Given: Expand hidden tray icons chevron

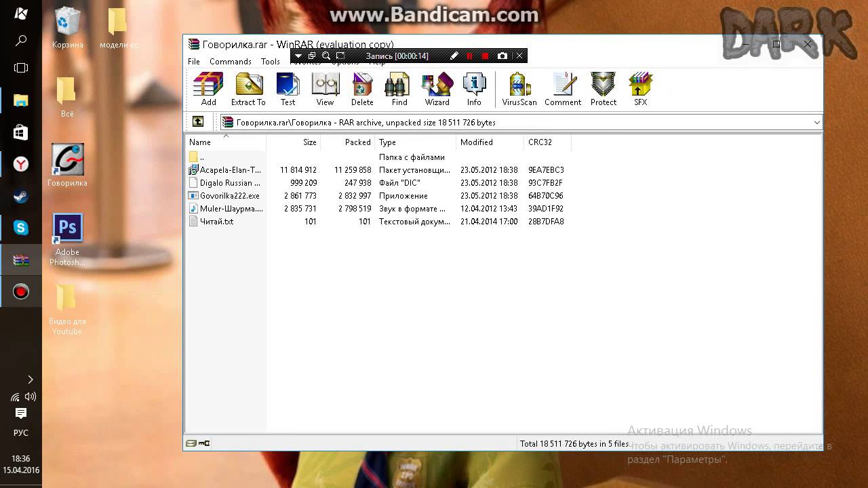Looking at the screenshot, I should tap(30, 380).
